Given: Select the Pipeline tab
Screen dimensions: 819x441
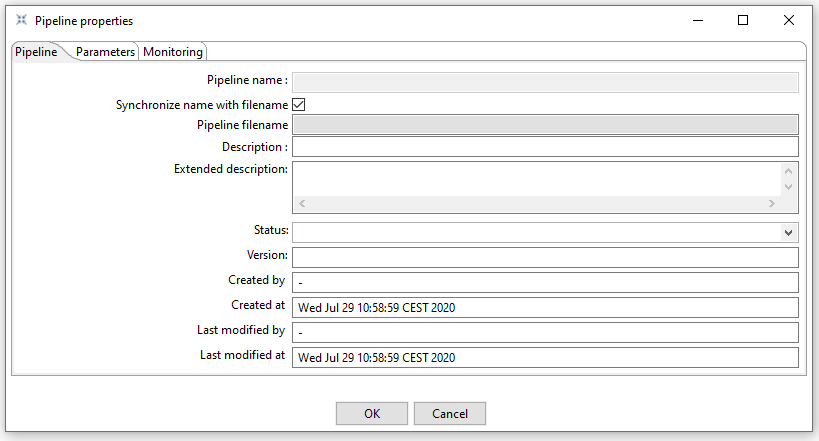Looking at the screenshot, I should [x=36, y=52].
